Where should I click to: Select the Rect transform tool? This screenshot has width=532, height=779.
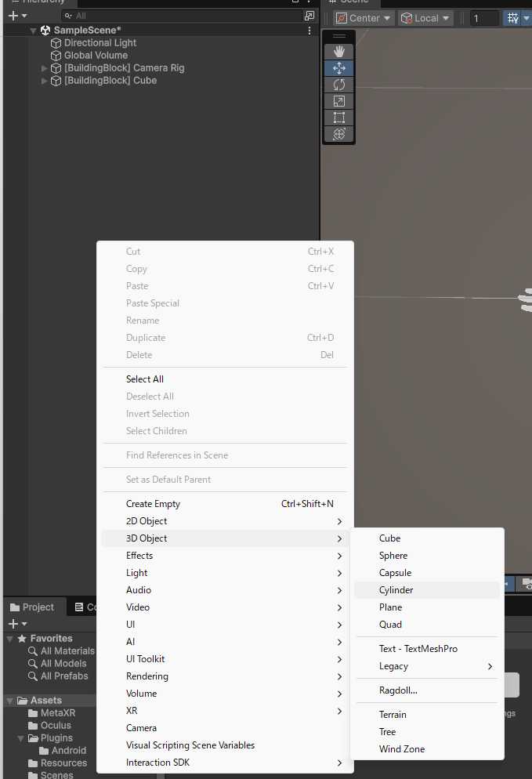click(339, 118)
